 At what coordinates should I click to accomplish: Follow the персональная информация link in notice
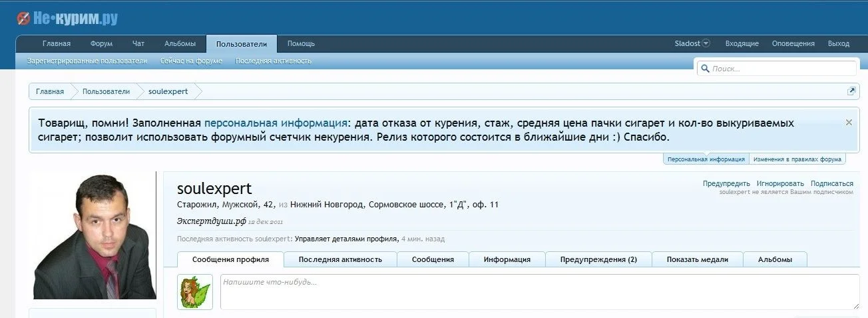pos(276,123)
